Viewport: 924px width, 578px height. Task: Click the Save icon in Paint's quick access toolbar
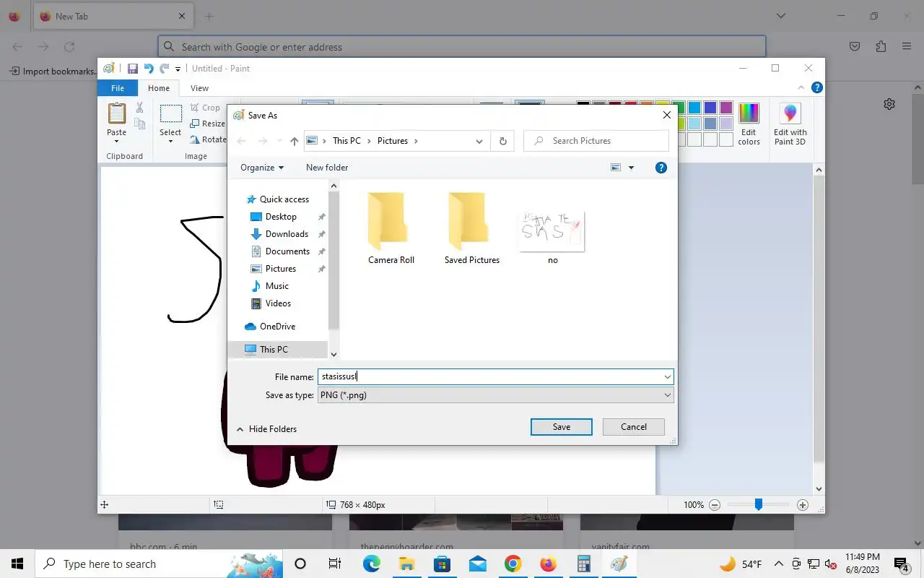[x=133, y=69]
